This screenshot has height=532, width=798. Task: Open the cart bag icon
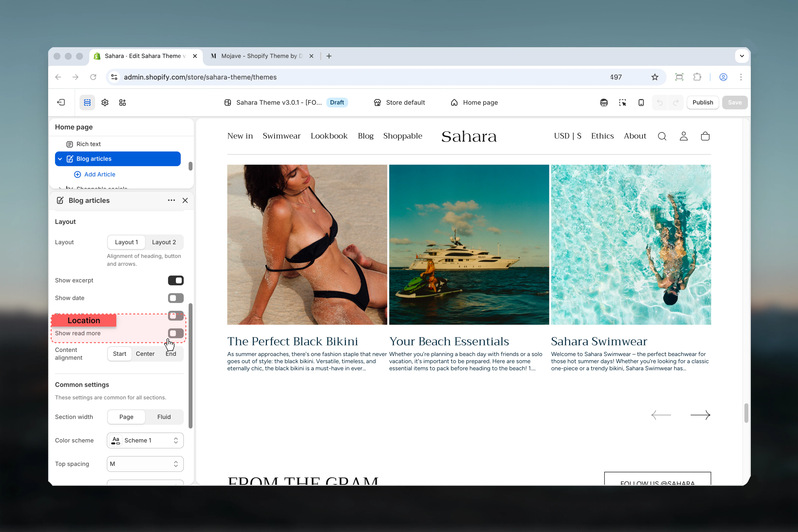click(705, 136)
